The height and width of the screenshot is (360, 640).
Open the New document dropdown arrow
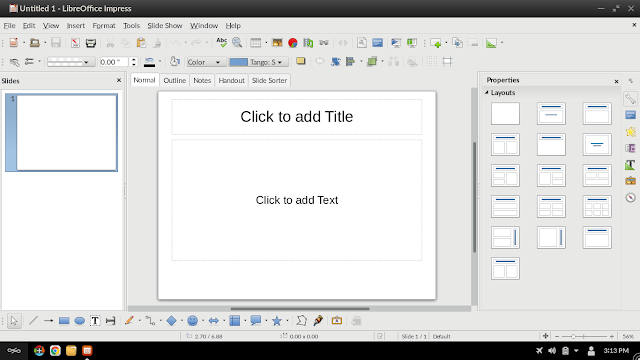(x=24, y=42)
